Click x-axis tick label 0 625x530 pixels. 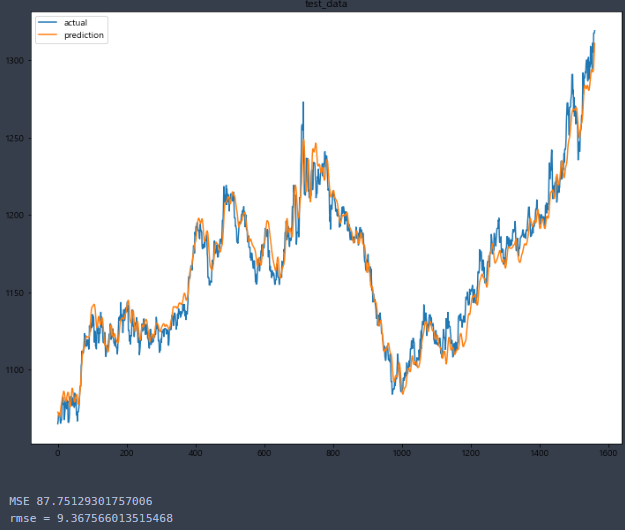click(58, 453)
